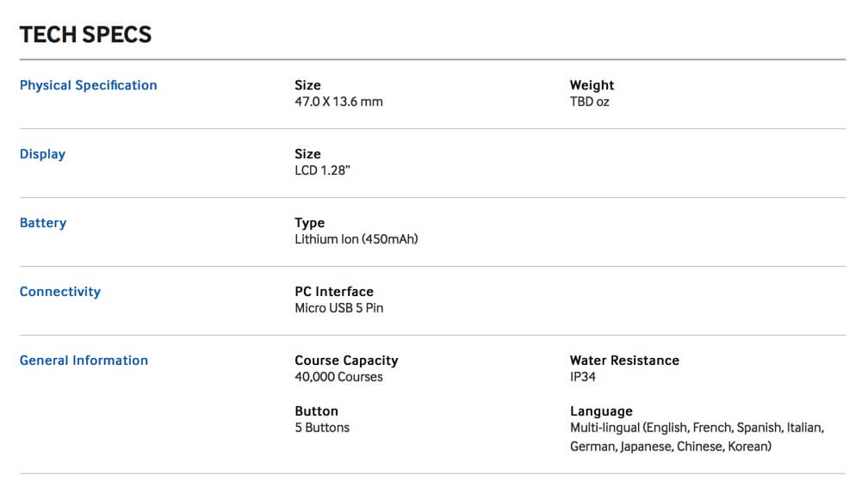Click the Multi-lingual language list text
Screen dimensions: 868x482
click(697, 437)
